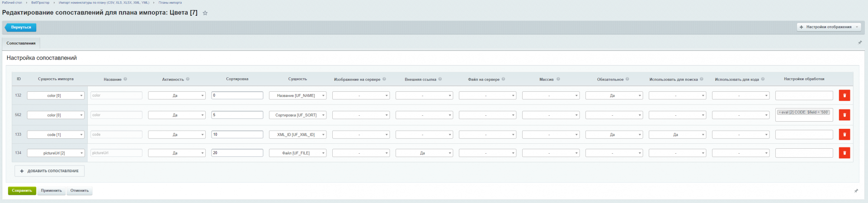Show help hint for Название column

[125, 79]
